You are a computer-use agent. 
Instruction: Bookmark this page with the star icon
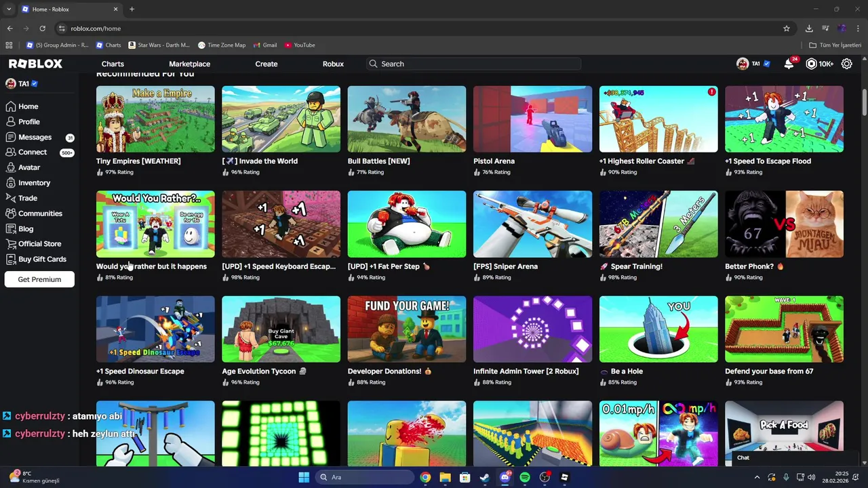(787, 28)
